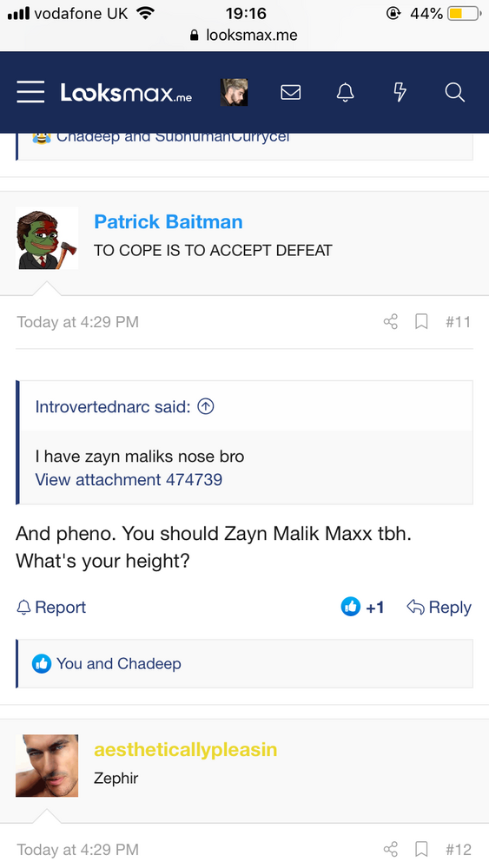The height and width of the screenshot is (868, 489).
Task: Open Patrick Baitman's profile
Action: click(169, 222)
